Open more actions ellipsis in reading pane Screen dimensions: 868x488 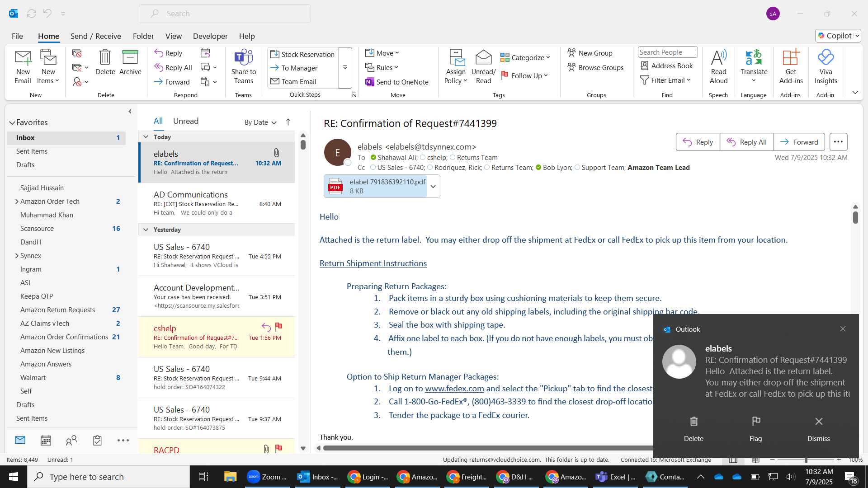[838, 142]
